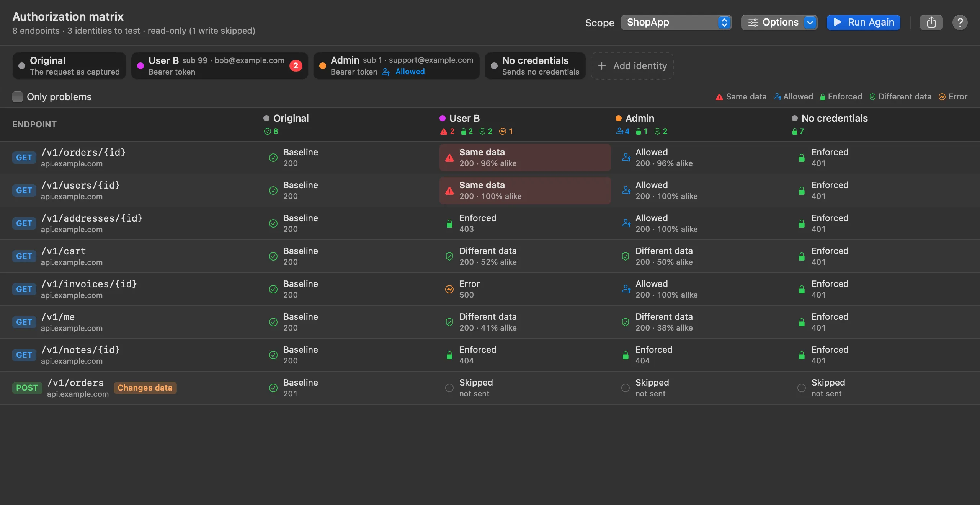980x505 pixels.
Task: Expand the Options dropdown arrow
Action: point(810,23)
